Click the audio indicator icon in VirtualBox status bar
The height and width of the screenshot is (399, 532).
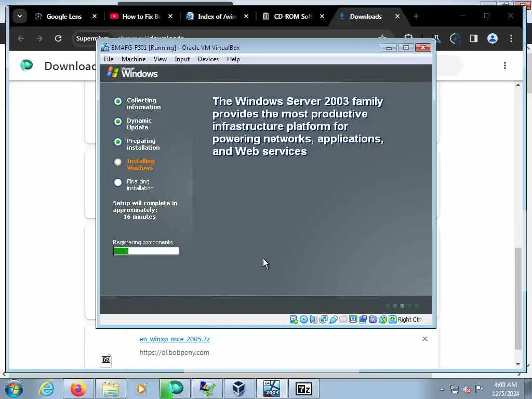[313, 320]
